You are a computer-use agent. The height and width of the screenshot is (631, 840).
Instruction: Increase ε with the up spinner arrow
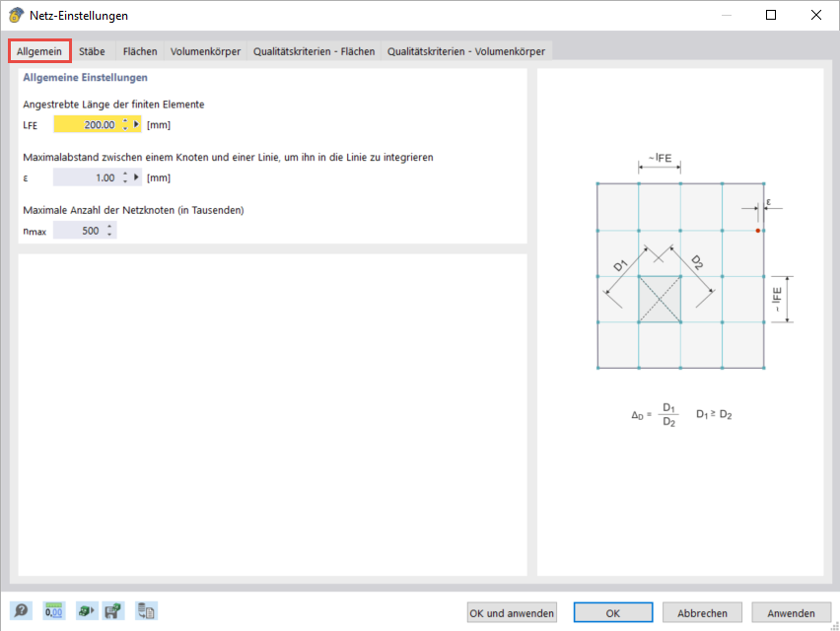[x=125, y=175]
